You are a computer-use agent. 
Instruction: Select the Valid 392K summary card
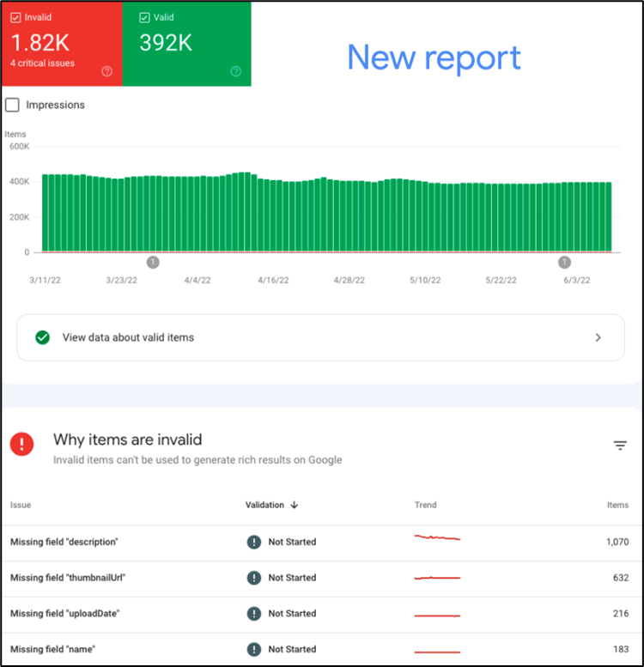click(x=186, y=44)
